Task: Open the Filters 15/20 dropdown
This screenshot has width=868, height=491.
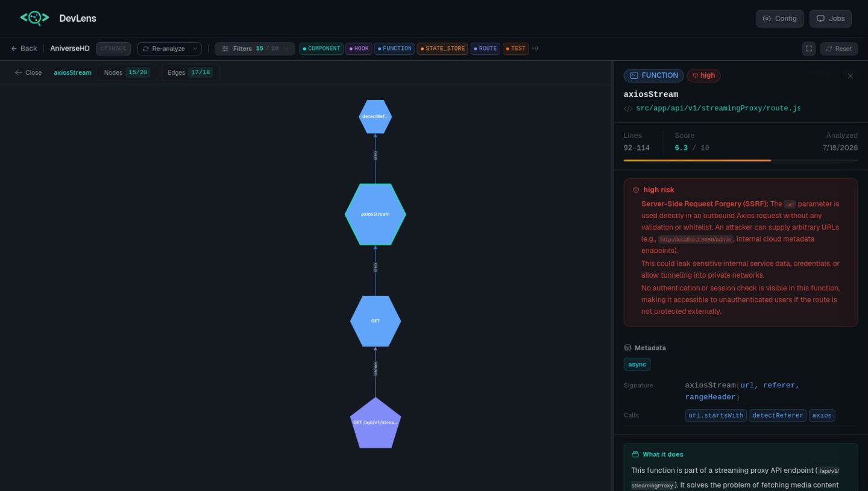Action: (254, 48)
